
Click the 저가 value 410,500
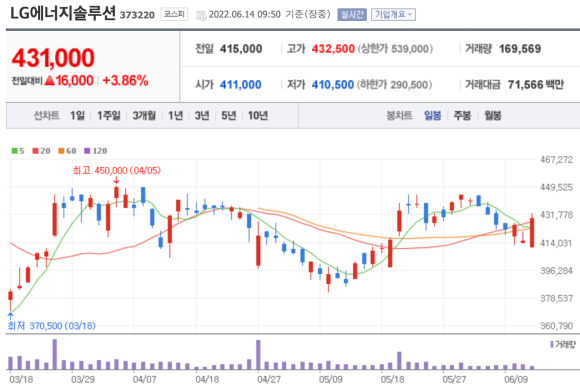click(x=333, y=85)
